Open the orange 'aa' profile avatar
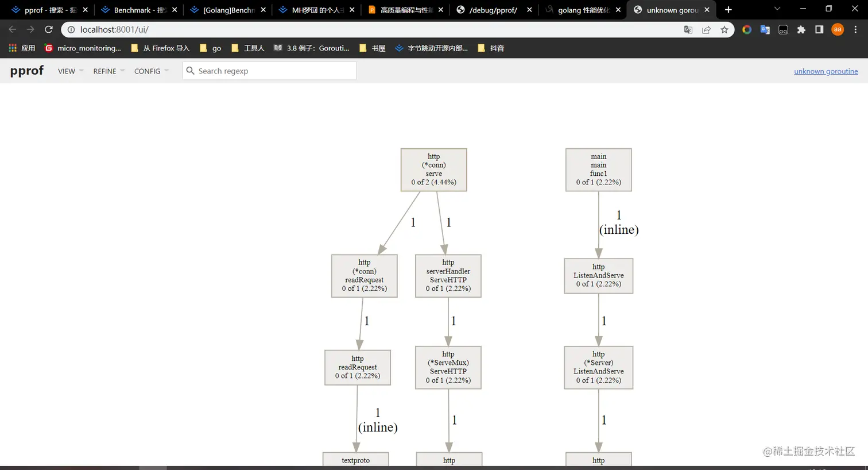 [x=838, y=29]
